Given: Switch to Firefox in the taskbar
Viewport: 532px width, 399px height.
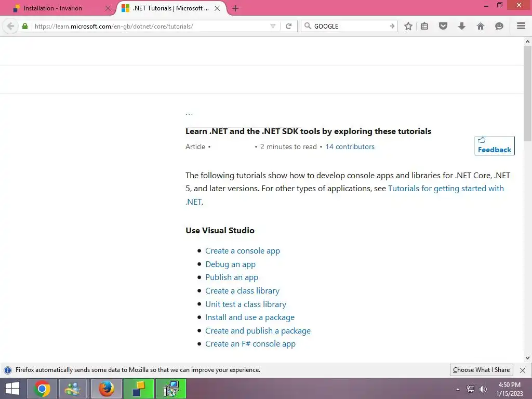Looking at the screenshot, I should pyautogui.click(x=107, y=389).
